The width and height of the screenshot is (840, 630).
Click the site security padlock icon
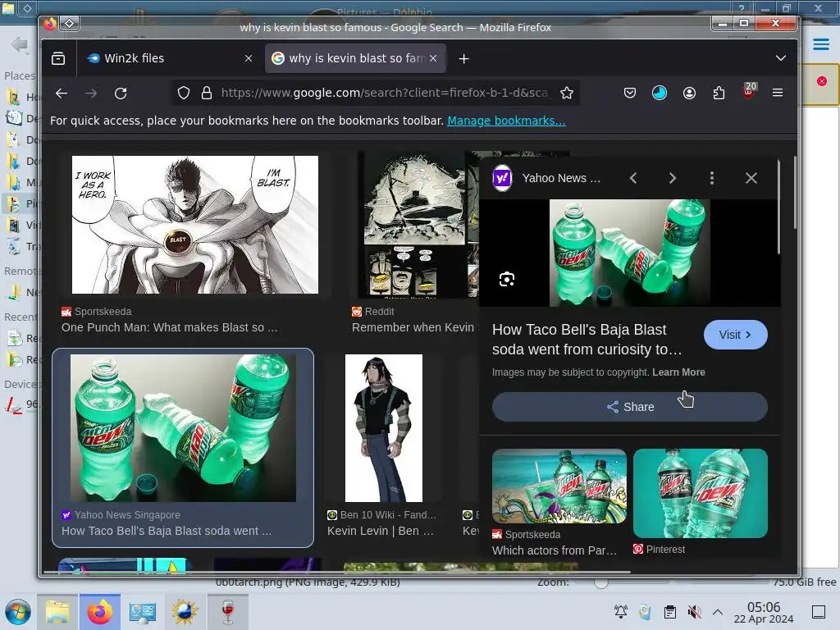(x=206, y=94)
